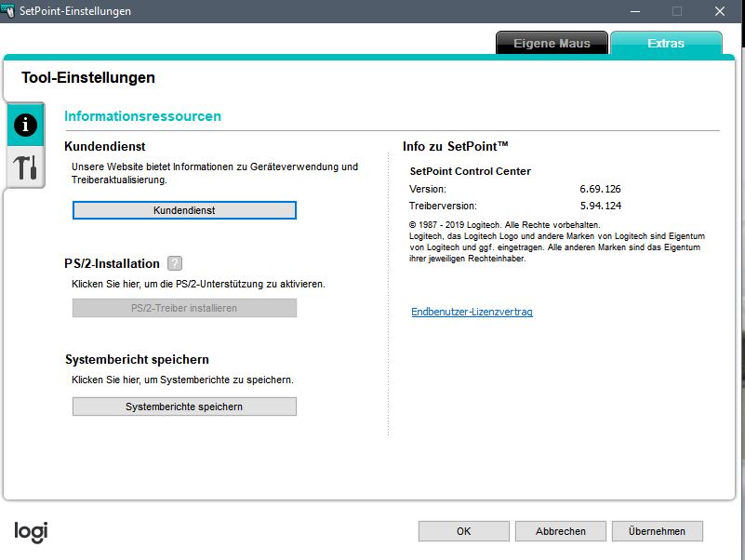
Task: Click the Info zu SetPoint heading
Action: click(x=455, y=146)
